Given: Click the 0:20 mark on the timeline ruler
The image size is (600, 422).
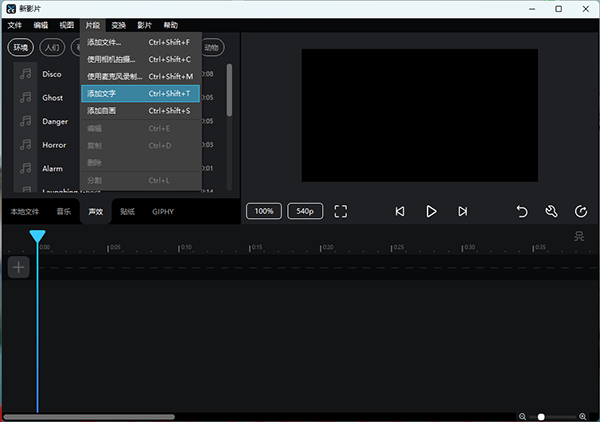Looking at the screenshot, I should (x=328, y=247).
